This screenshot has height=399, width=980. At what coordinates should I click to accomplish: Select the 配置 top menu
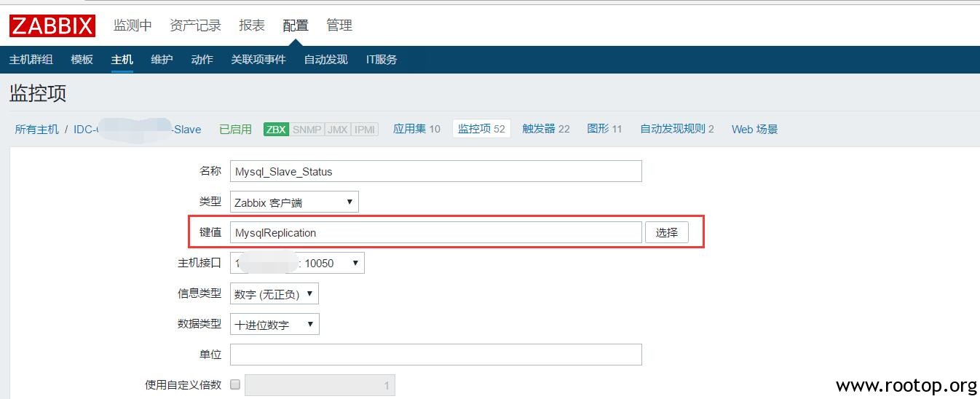click(x=296, y=25)
